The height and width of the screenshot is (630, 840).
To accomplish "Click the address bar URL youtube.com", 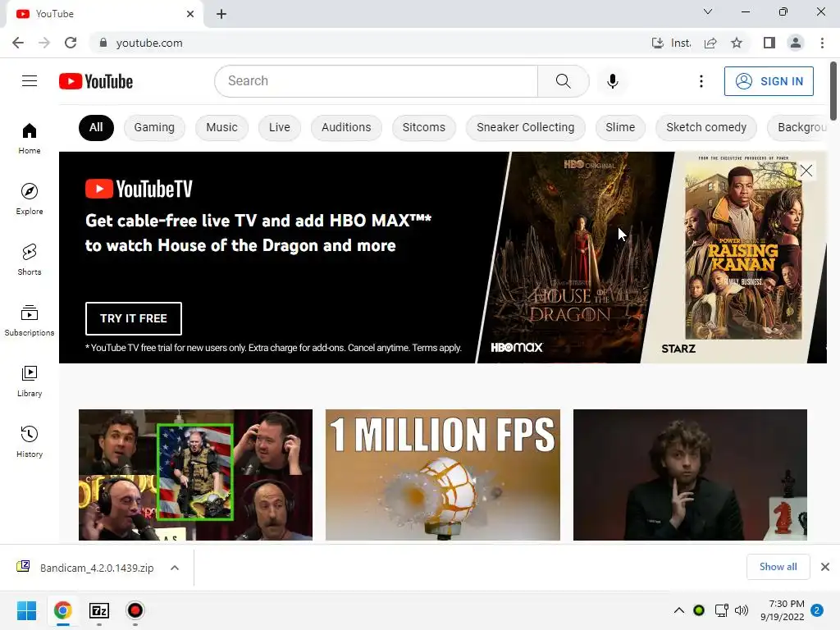I will click(149, 43).
